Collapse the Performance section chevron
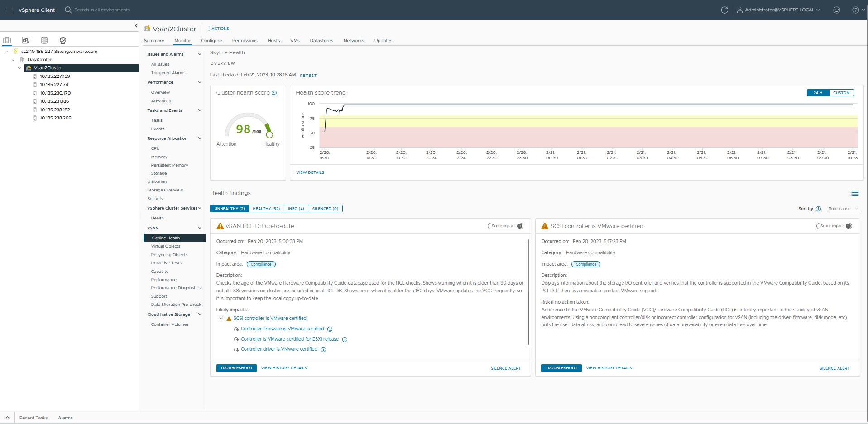 click(x=200, y=82)
